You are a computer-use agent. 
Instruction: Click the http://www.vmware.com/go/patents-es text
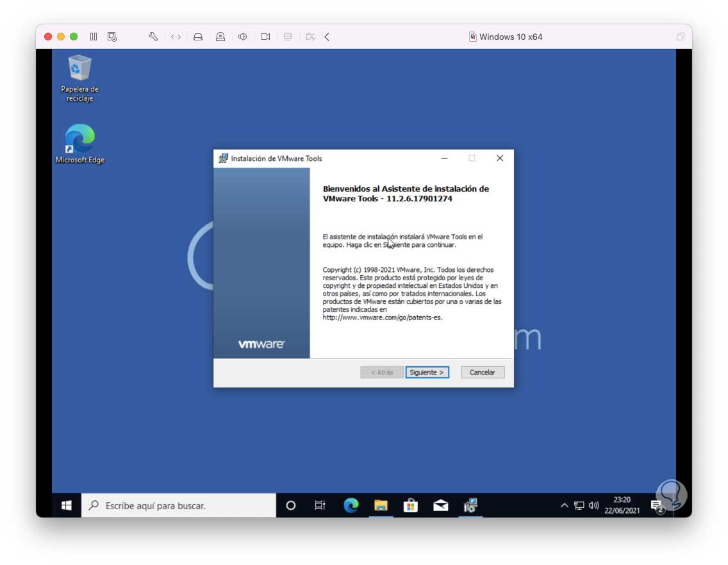click(x=383, y=317)
